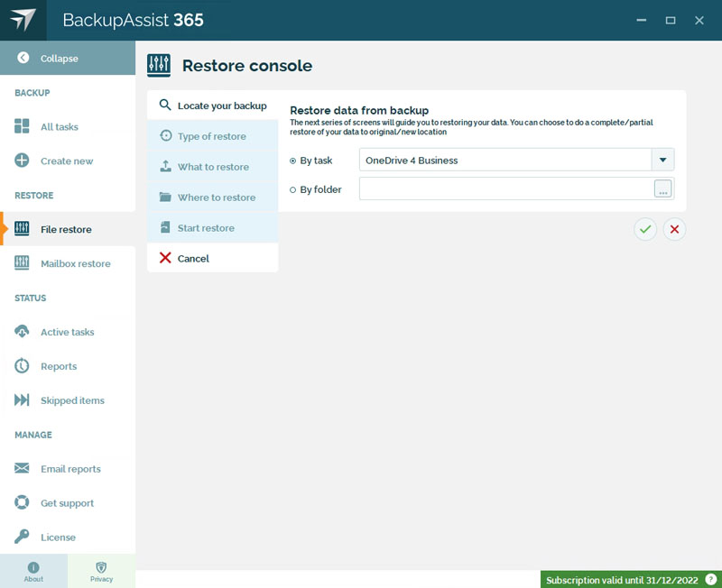
Task: Click the Subscription valid until 31/12/2022 banner
Action: 631,580
